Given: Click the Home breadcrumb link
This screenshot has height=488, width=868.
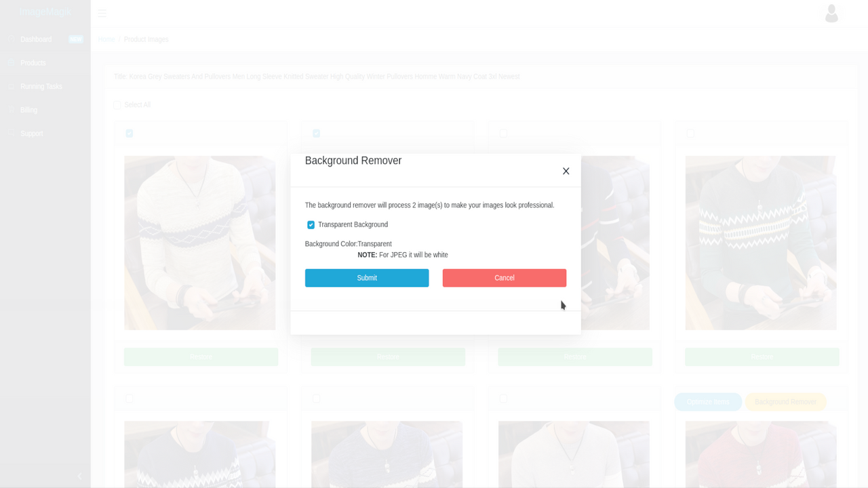Looking at the screenshot, I should tap(106, 39).
